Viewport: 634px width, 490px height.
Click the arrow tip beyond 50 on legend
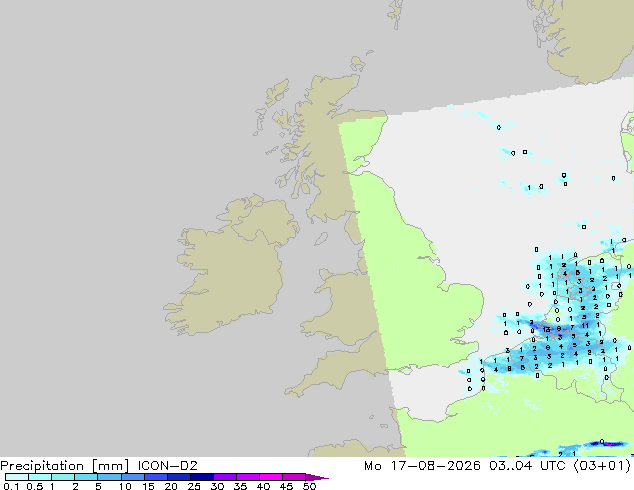coord(318,477)
